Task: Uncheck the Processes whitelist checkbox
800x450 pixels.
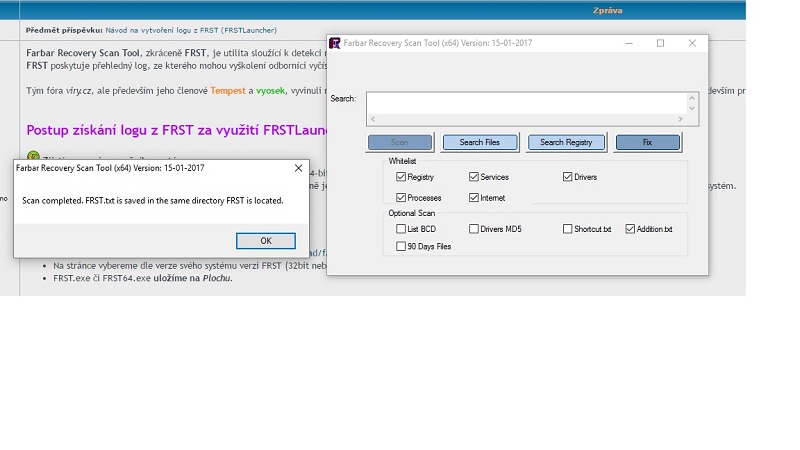Action: pos(401,197)
